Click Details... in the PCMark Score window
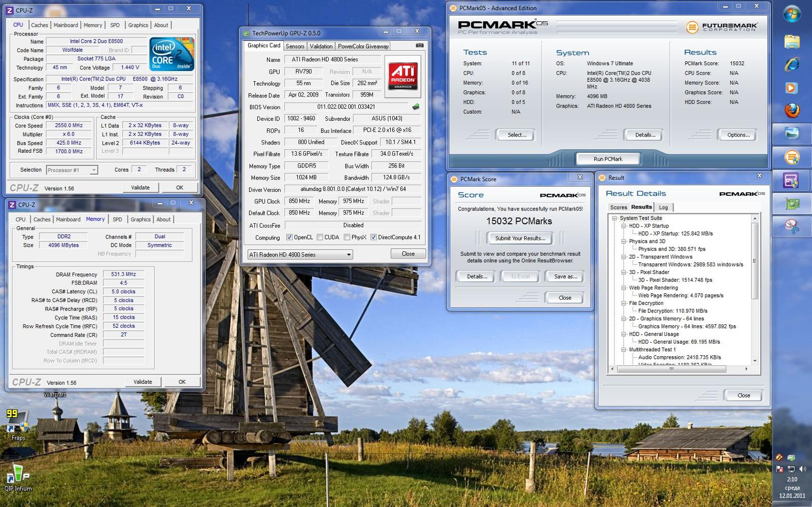 pyautogui.click(x=477, y=277)
